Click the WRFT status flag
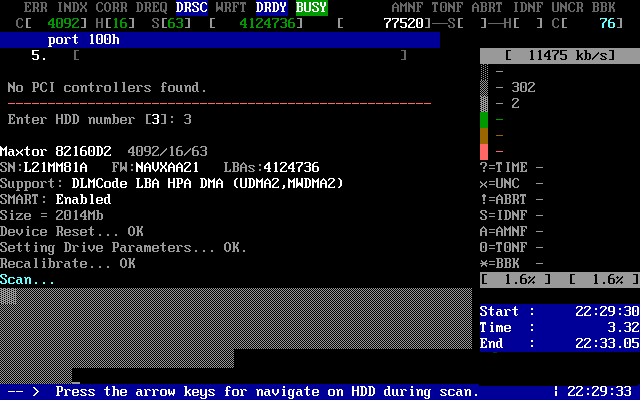The width and height of the screenshot is (641, 401). (x=231, y=7)
